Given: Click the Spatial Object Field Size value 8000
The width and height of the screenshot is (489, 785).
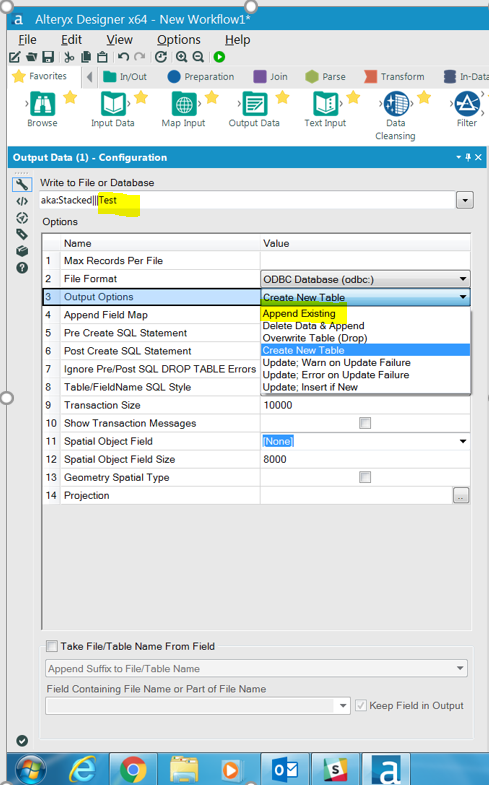Looking at the screenshot, I should [275, 459].
